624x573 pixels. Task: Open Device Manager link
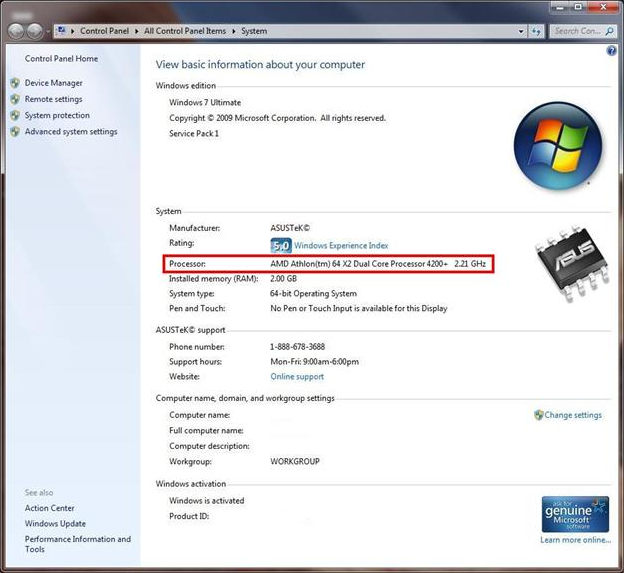click(53, 83)
